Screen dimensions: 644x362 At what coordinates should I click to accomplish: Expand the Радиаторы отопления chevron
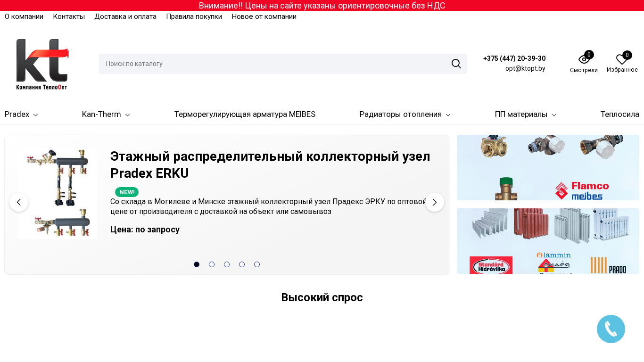tap(448, 115)
